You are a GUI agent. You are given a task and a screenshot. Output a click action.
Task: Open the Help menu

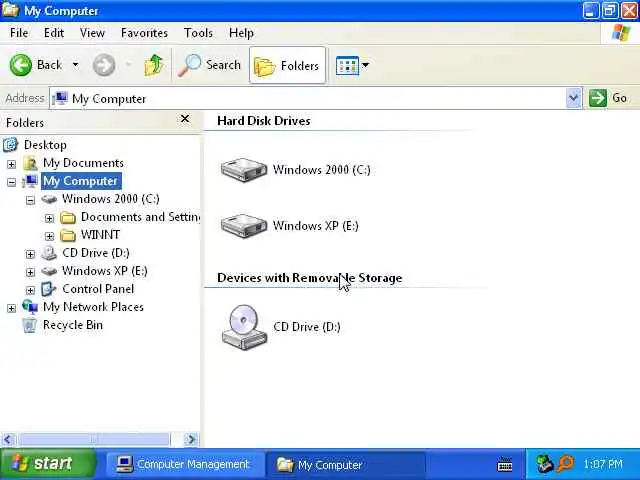[x=241, y=33]
